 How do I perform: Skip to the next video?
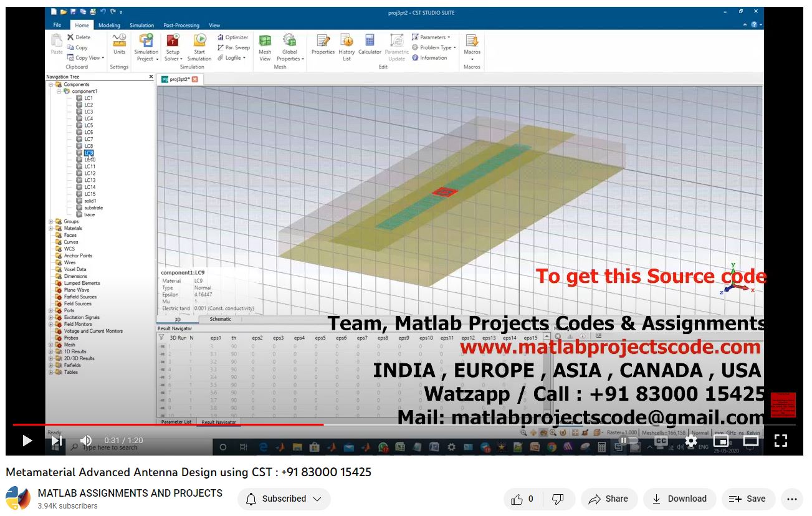coord(57,441)
